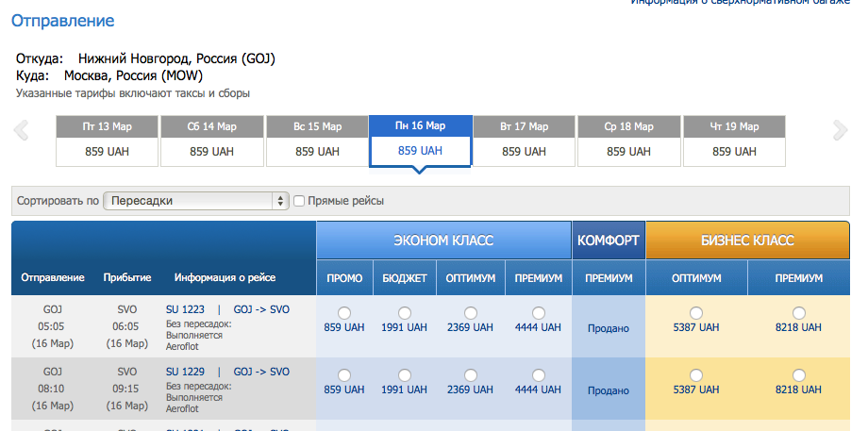Image resolution: width=868 pixels, height=431 pixels.
Task: Open the excess baggage information link
Action: click(x=741, y=3)
